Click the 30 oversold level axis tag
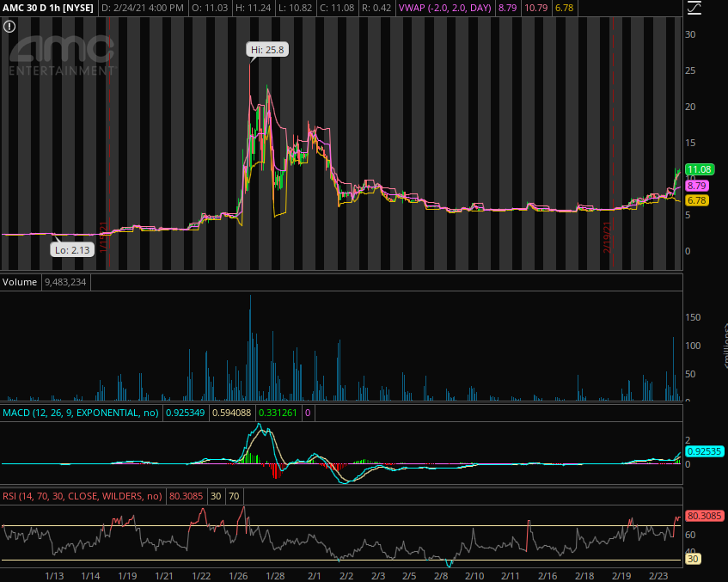The width and height of the screenshot is (728, 582). [x=693, y=559]
